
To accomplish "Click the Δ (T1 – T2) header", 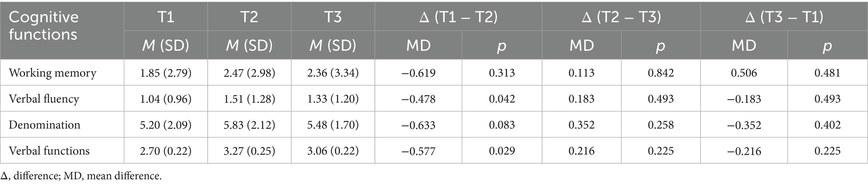I will point(458,17).
